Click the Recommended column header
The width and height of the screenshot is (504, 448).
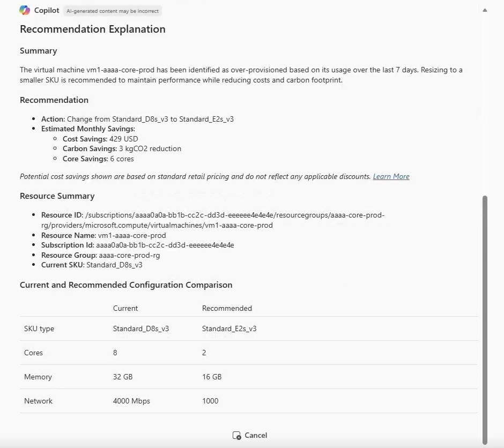point(227,308)
